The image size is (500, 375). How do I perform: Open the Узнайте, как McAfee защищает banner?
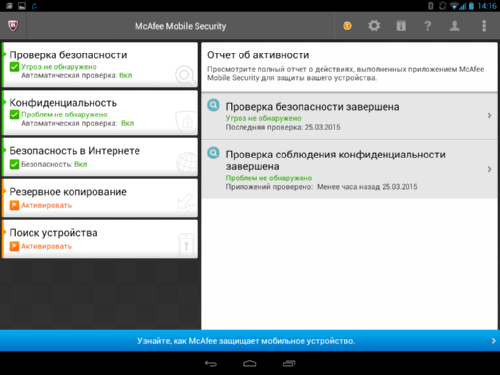tap(250, 341)
